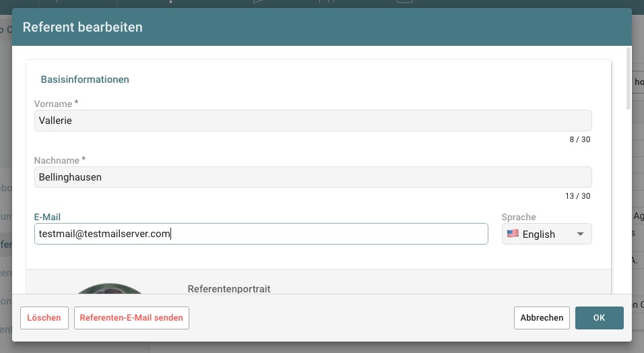Cancel with the Abbrechen button

(542, 318)
